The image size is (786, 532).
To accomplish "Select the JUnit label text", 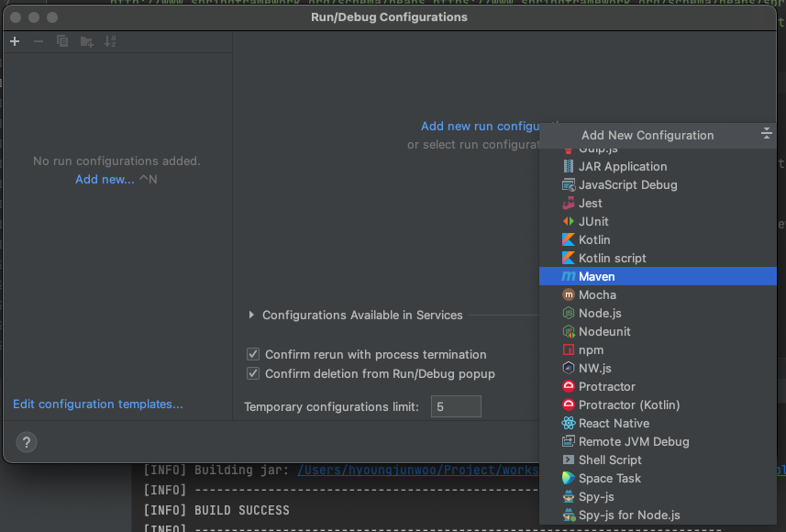I will (x=593, y=222).
